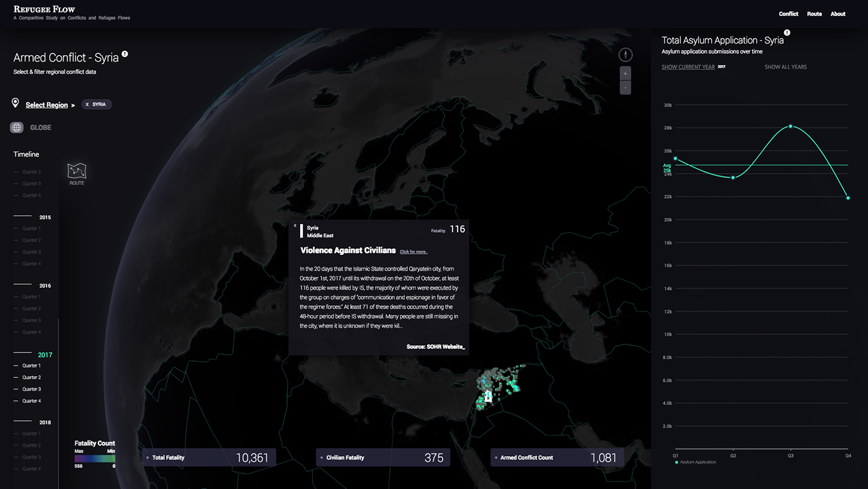Click the Q3 peak data point on chart
This screenshot has height=489, width=868.
point(790,126)
